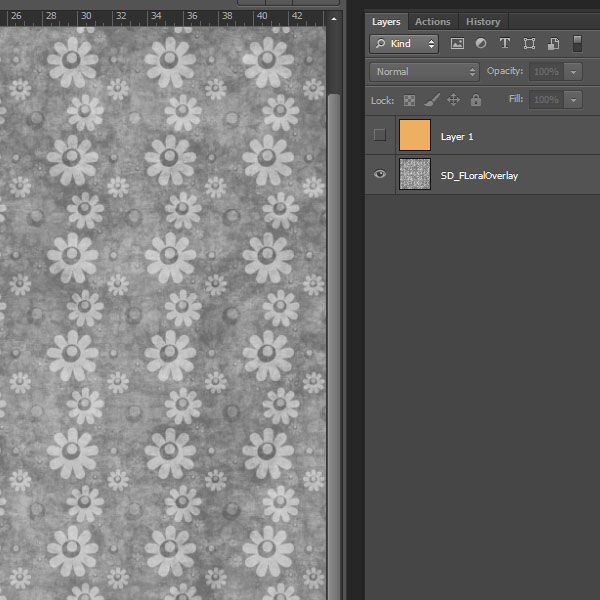Viewport: 600px width, 600px height.
Task: Switch to the History tab
Action: 483,22
